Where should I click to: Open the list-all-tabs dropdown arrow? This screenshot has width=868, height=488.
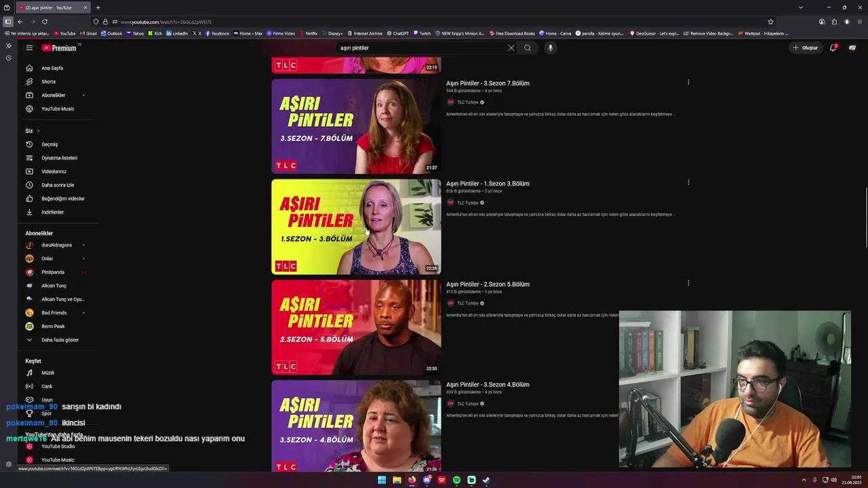(801, 7)
